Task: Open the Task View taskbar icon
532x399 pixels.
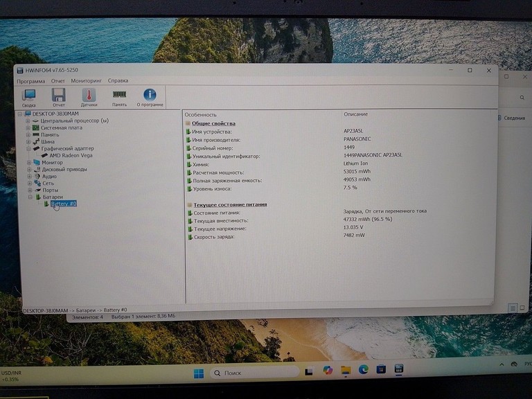Action: pos(309,371)
